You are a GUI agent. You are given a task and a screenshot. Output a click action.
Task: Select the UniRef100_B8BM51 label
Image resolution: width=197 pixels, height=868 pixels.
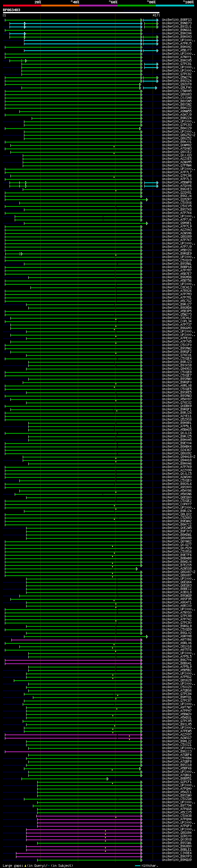pos(177,778)
